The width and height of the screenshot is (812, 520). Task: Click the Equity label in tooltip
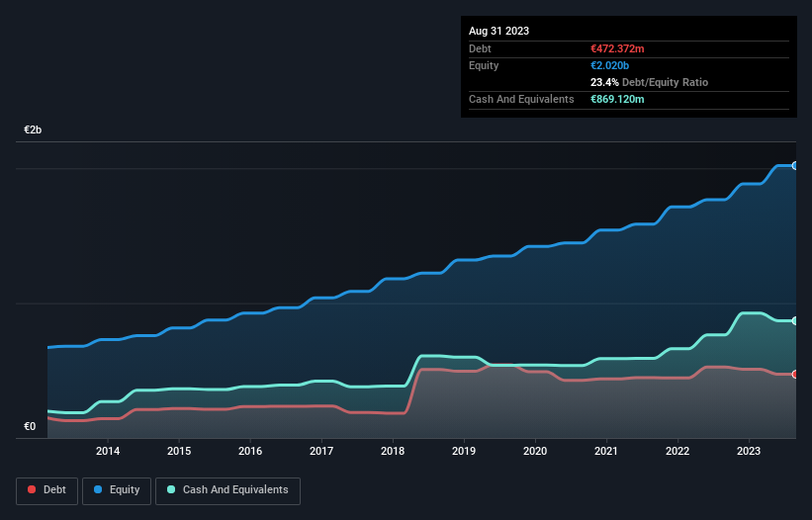484,65
